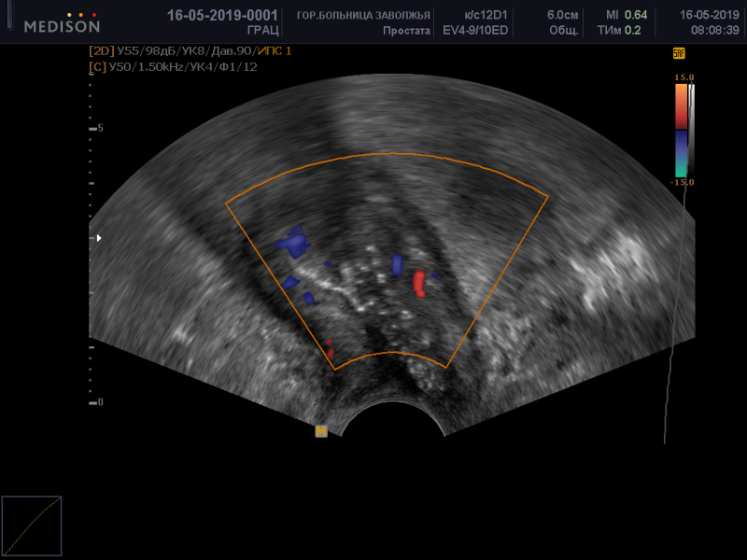Click the central blue Doppler flow spot

point(397,265)
